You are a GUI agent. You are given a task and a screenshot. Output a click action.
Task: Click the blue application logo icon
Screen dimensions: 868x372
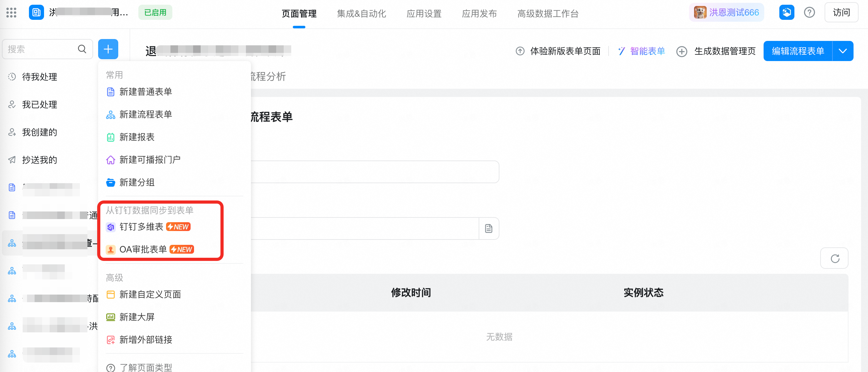pyautogui.click(x=36, y=13)
